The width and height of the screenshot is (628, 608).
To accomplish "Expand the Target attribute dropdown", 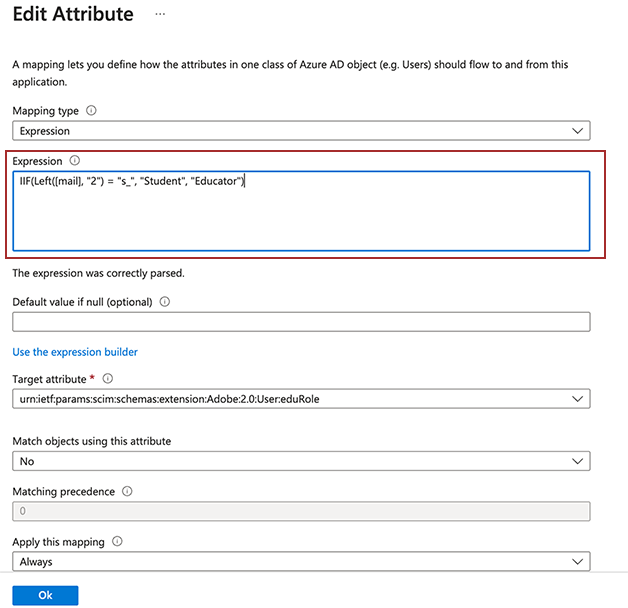I will tap(301, 399).
